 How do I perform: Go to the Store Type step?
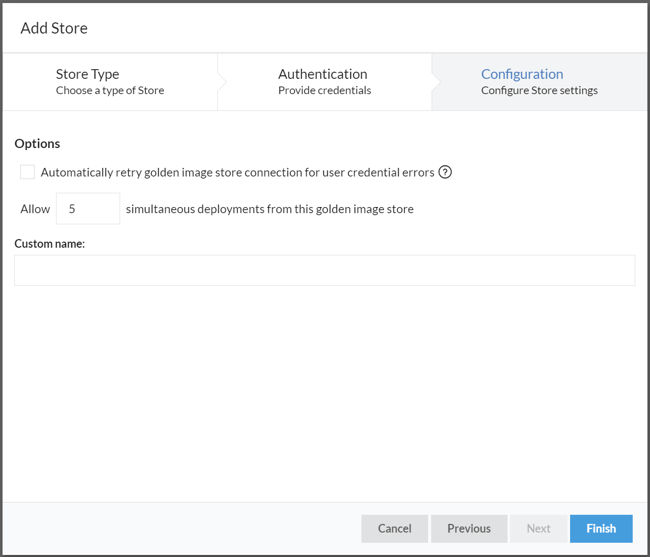click(110, 81)
